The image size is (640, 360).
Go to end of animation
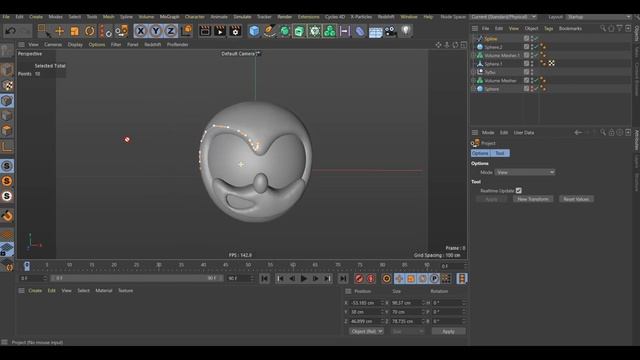click(343, 279)
